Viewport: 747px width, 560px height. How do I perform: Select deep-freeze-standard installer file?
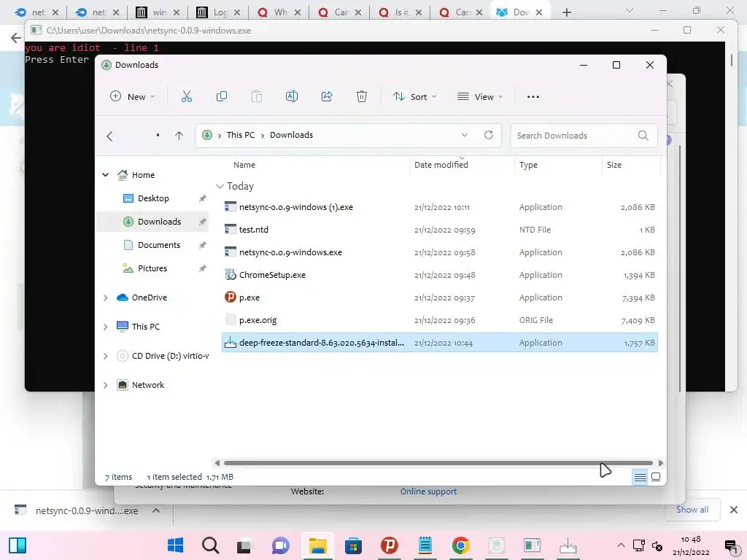440,343
